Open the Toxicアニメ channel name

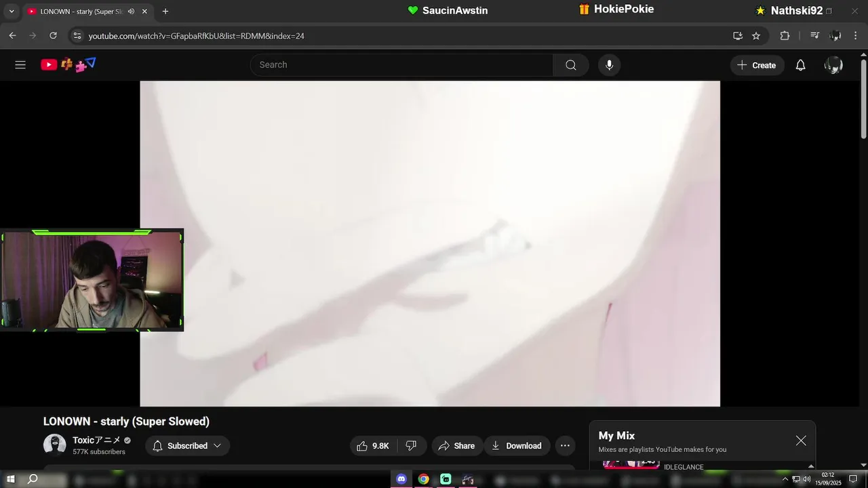(97, 440)
